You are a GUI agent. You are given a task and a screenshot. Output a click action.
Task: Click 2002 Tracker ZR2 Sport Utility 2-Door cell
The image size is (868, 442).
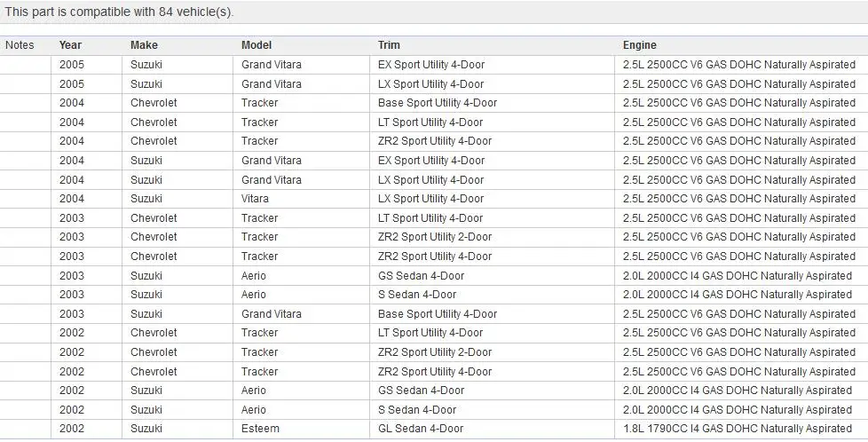[x=492, y=352]
